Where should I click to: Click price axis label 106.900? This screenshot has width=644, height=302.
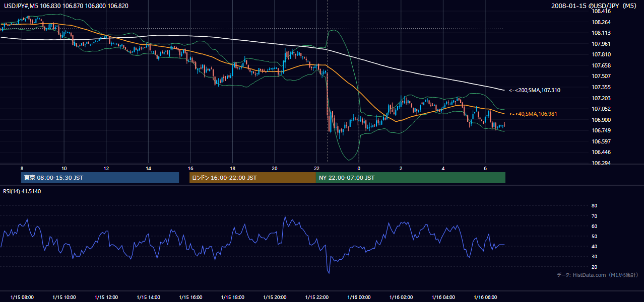click(x=601, y=120)
